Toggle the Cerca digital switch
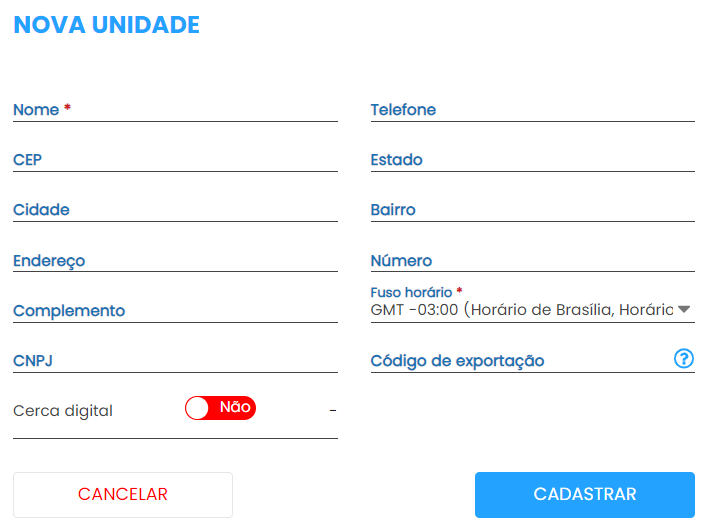 [x=221, y=408]
